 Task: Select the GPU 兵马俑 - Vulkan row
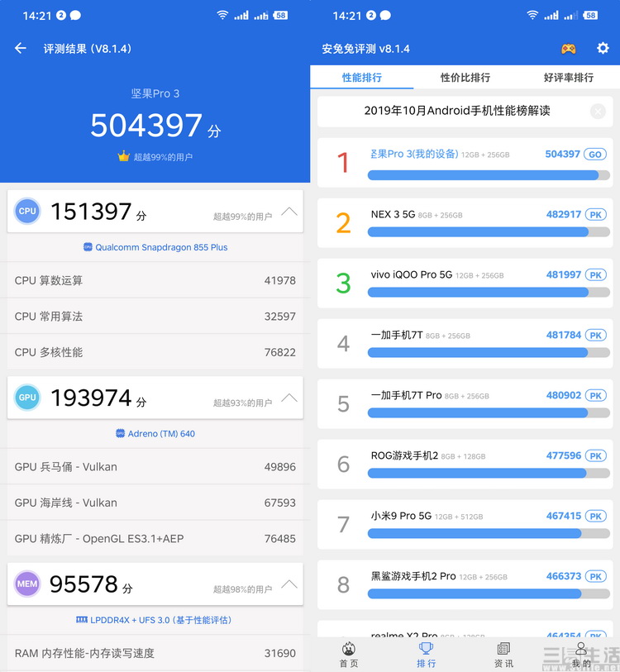pos(155,467)
